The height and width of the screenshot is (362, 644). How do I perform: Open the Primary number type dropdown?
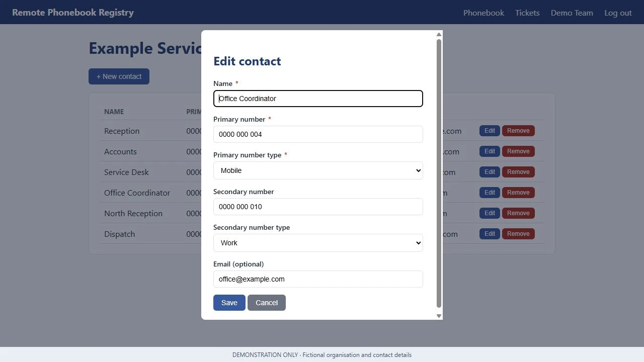(318, 170)
